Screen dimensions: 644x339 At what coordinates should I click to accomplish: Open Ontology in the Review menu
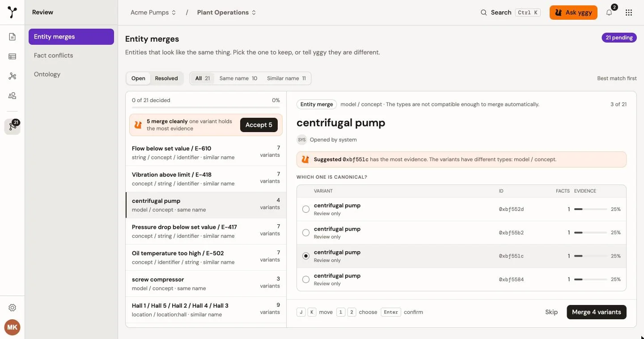[x=71, y=74]
